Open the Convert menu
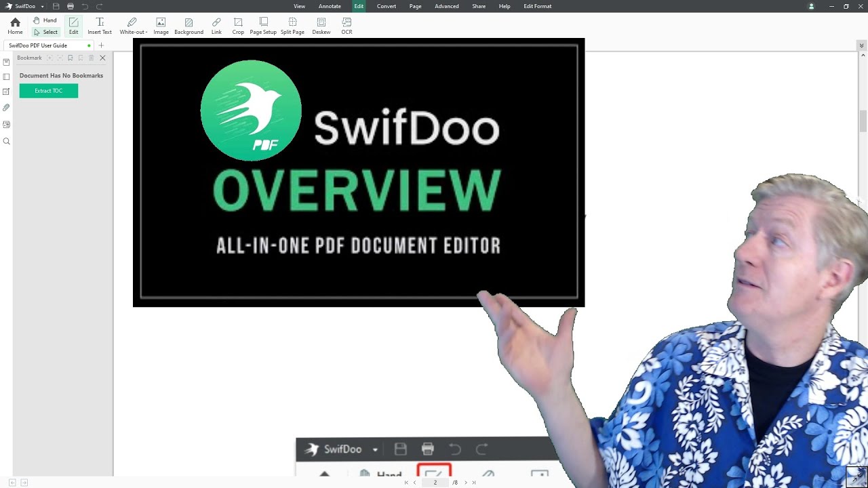Viewport: 868px width, 488px height. (387, 6)
